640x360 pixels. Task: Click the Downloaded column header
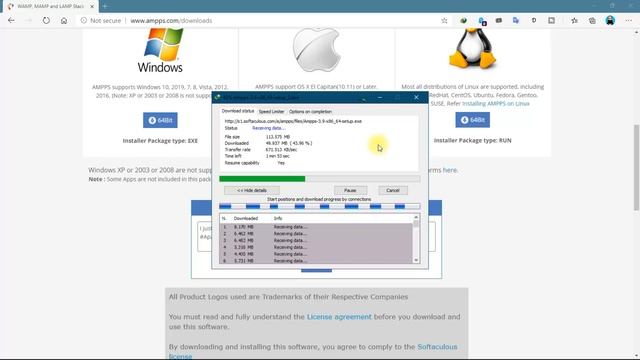tap(246, 218)
